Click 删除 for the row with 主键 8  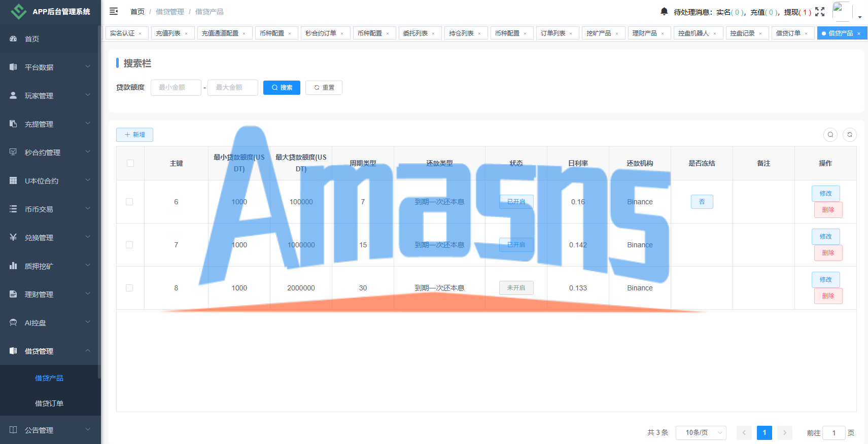[x=828, y=296]
